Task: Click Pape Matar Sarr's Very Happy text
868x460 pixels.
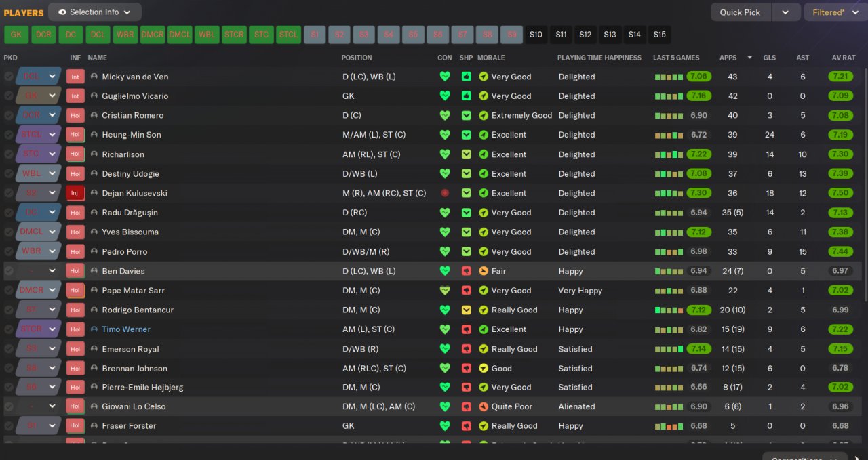Action: [x=580, y=290]
